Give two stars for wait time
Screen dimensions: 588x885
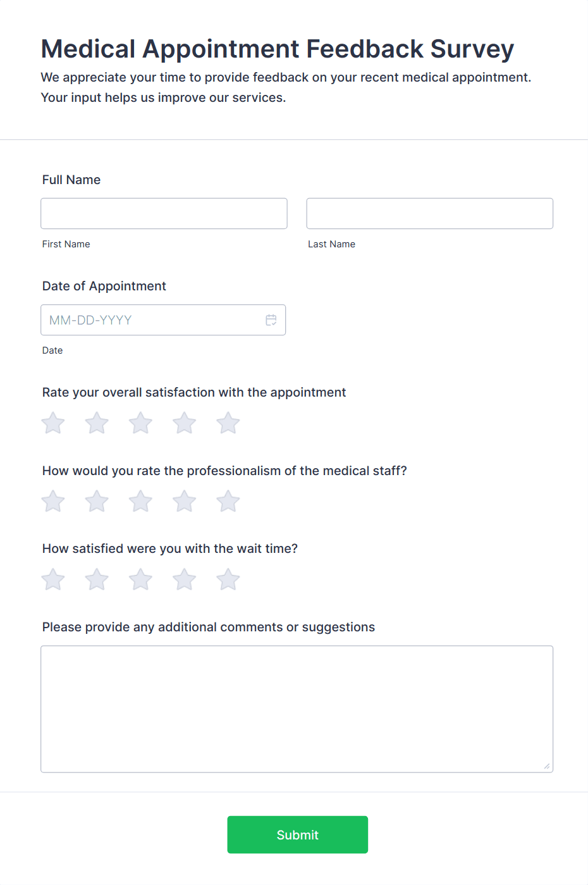point(96,579)
